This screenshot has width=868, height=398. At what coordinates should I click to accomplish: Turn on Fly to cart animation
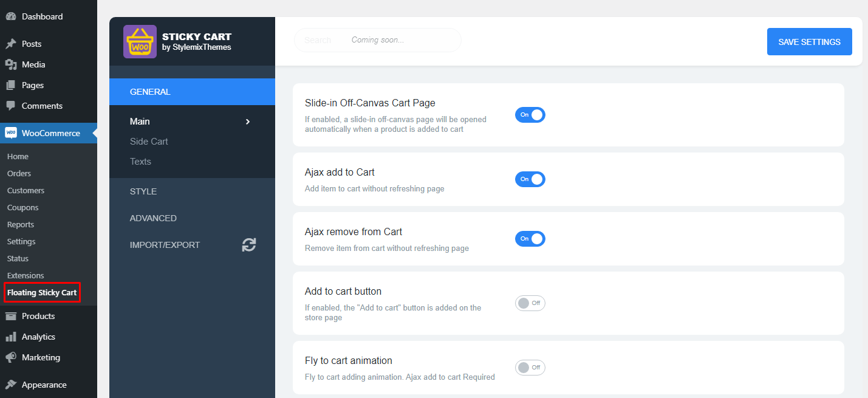point(530,367)
